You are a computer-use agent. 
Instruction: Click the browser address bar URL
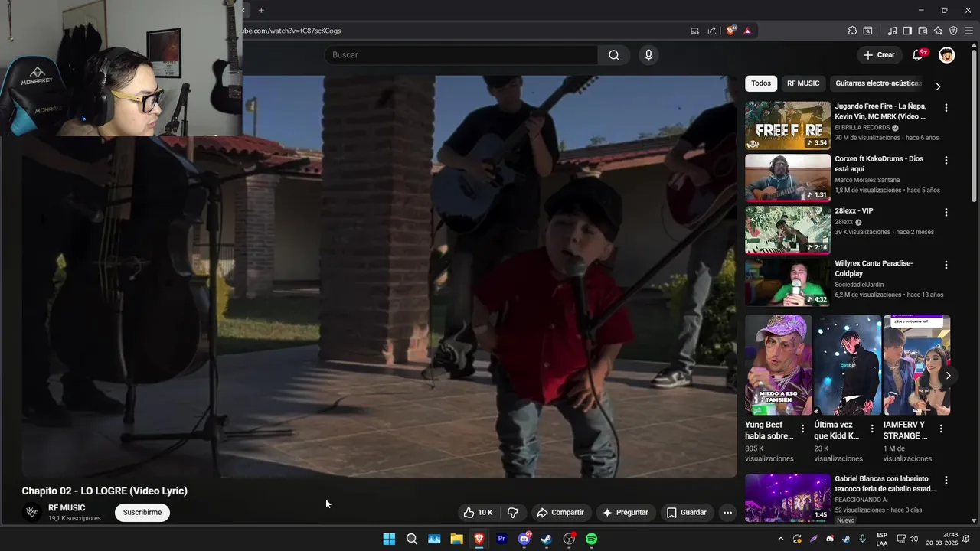(x=292, y=31)
